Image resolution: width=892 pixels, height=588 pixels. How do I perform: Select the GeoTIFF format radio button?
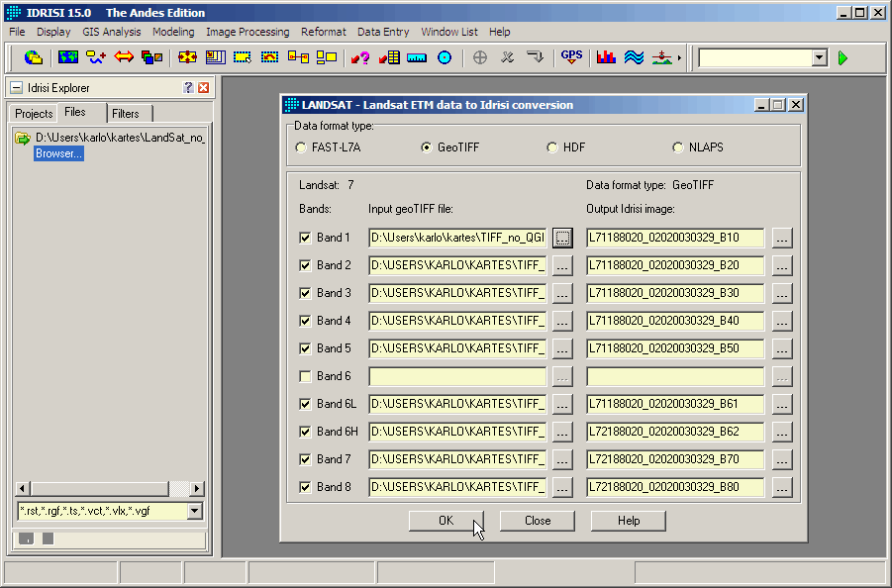point(426,147)
